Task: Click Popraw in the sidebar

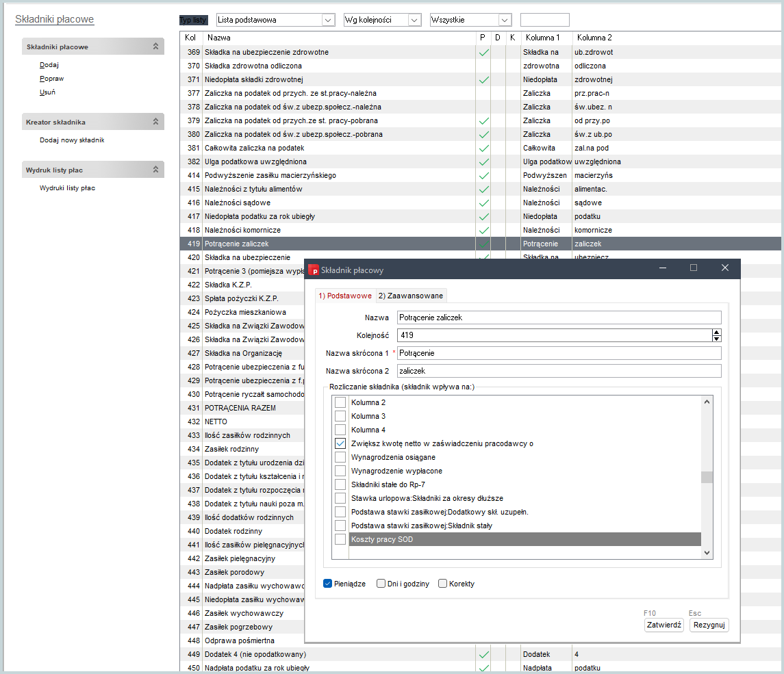Action: [x=51, y=79]
